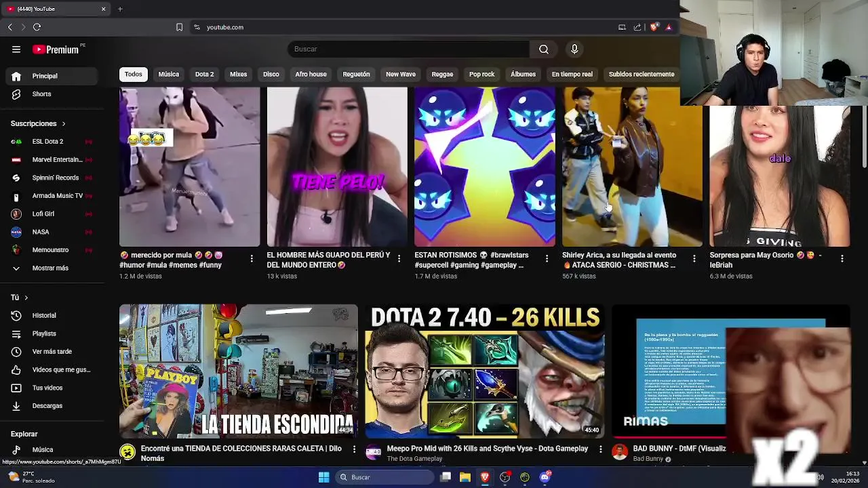Open options for ESTAN ROTISIMOS short

(x=547, y=258)
